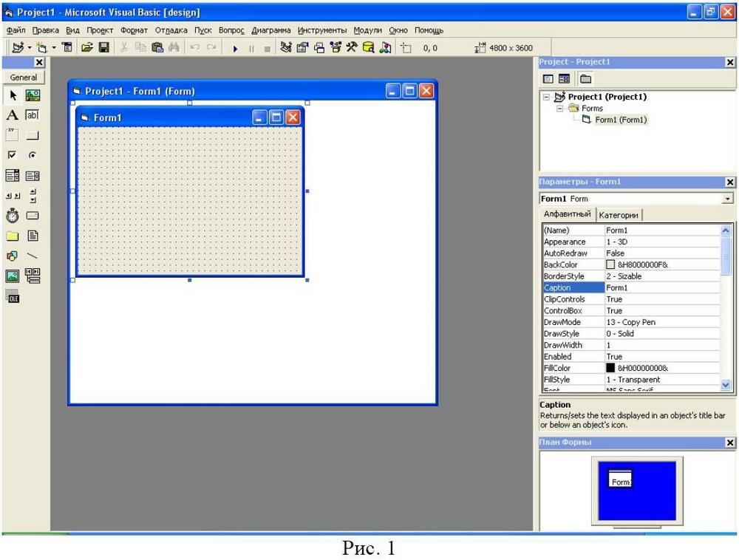The width and height of the screenshot is (739, 560).
Task: Select the Data control in the toolbox
Action: tap(33, 276)
